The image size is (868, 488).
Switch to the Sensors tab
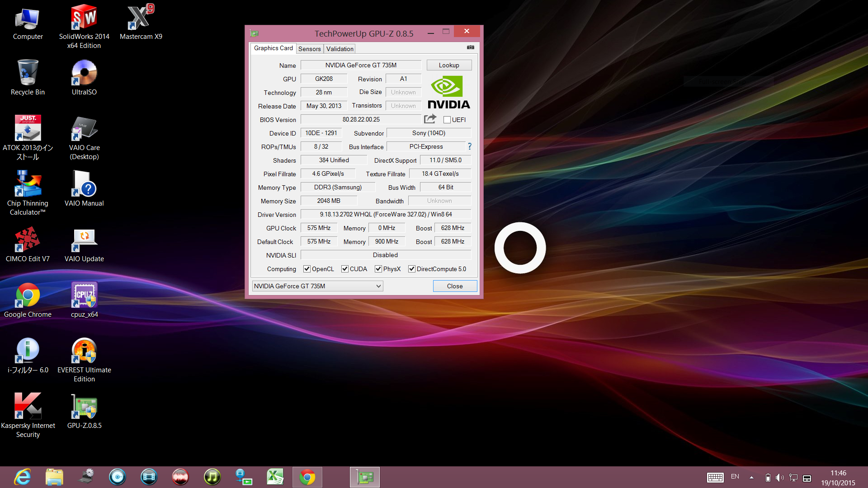310,49
